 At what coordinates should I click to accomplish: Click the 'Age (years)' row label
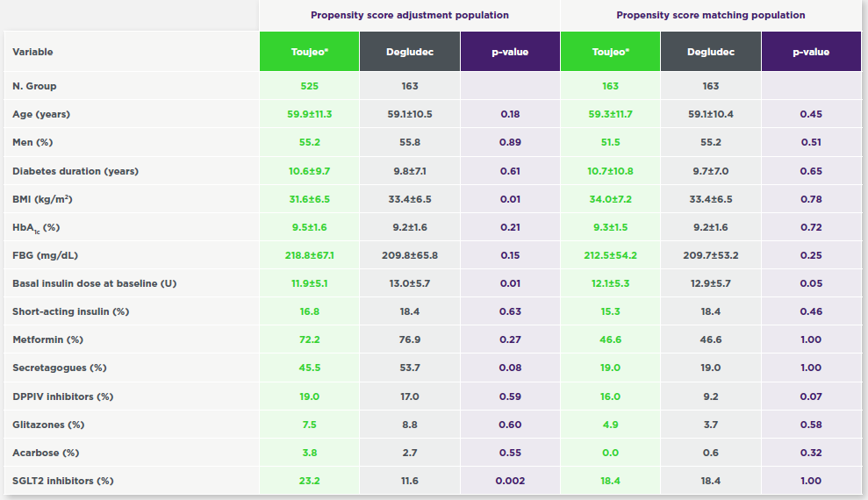[41, 114]
